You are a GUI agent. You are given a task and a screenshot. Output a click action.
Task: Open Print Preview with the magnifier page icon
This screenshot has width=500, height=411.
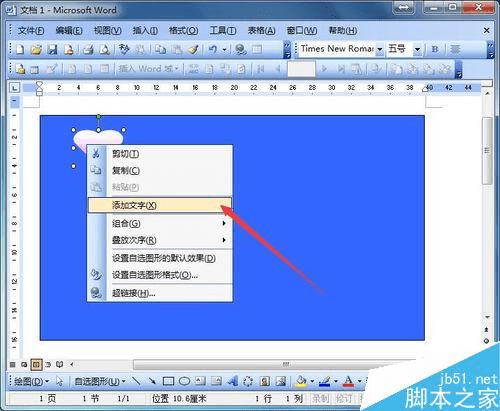click(x=105, y=50)
